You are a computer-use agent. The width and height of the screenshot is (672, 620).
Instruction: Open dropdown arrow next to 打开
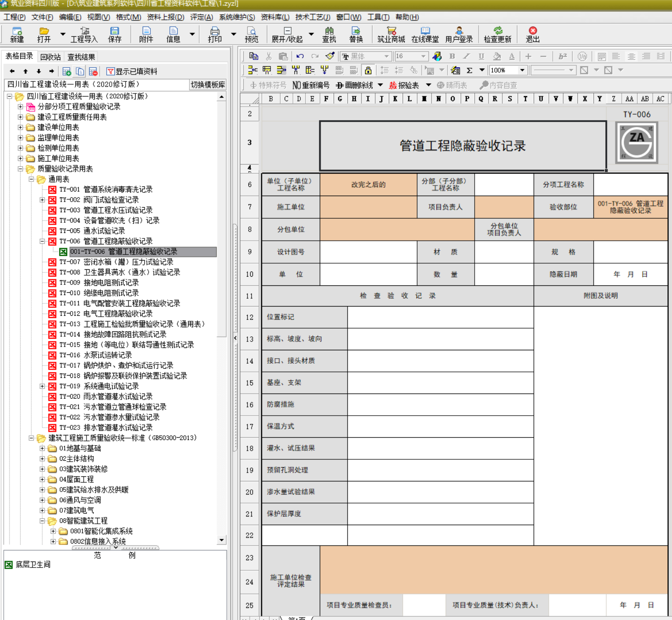63,34
